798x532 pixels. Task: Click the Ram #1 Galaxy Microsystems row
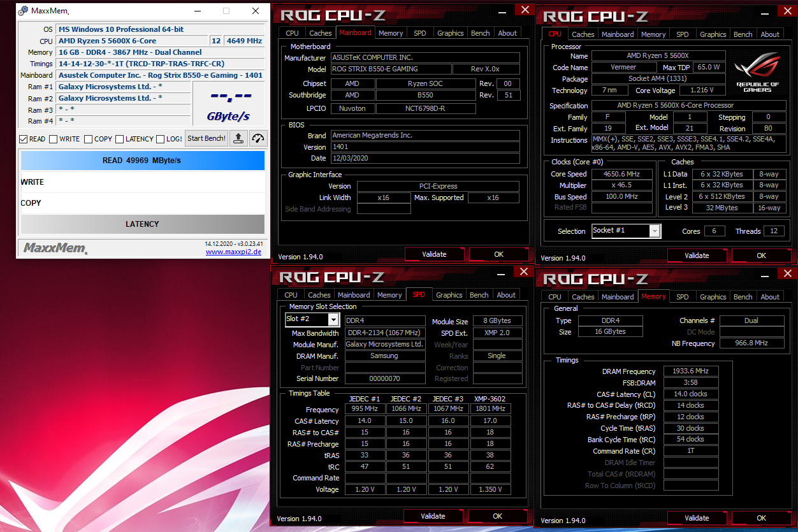pyautogui.click(x=124, y=87)
